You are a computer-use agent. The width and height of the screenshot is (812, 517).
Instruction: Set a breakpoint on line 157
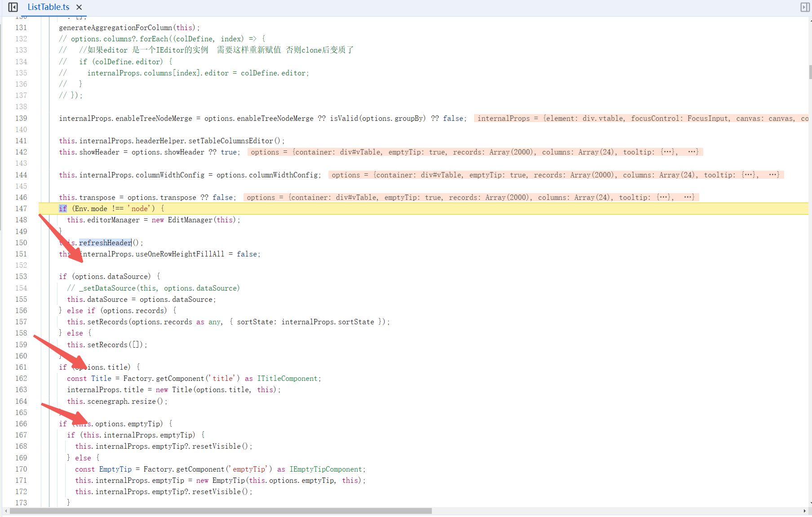pyautogui.click(x=21, y=322)
